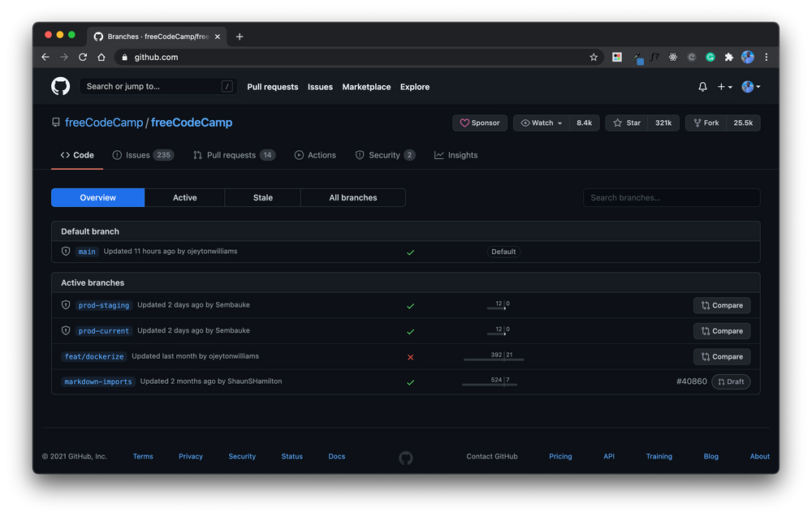Click the Octocat logo in the page footer
This screenshot has height=517, width=812.
[406, 457]
